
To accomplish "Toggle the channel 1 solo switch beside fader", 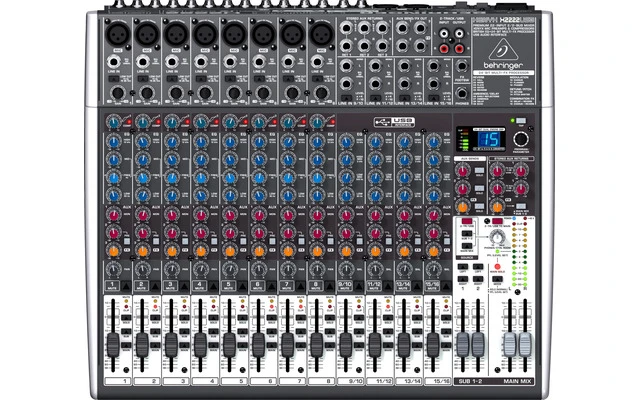I will coord(126,318).
